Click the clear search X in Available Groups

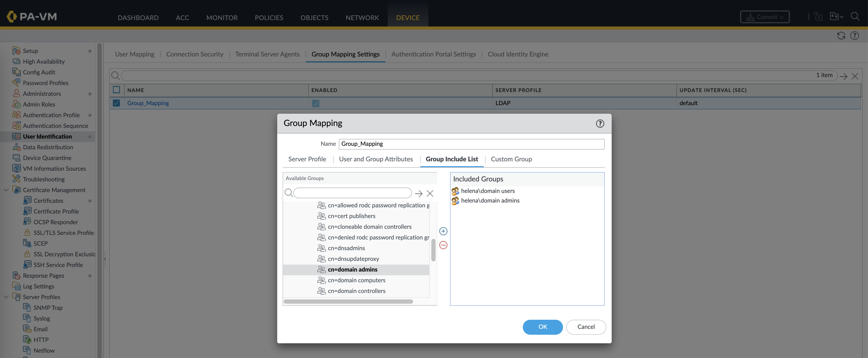430,193
